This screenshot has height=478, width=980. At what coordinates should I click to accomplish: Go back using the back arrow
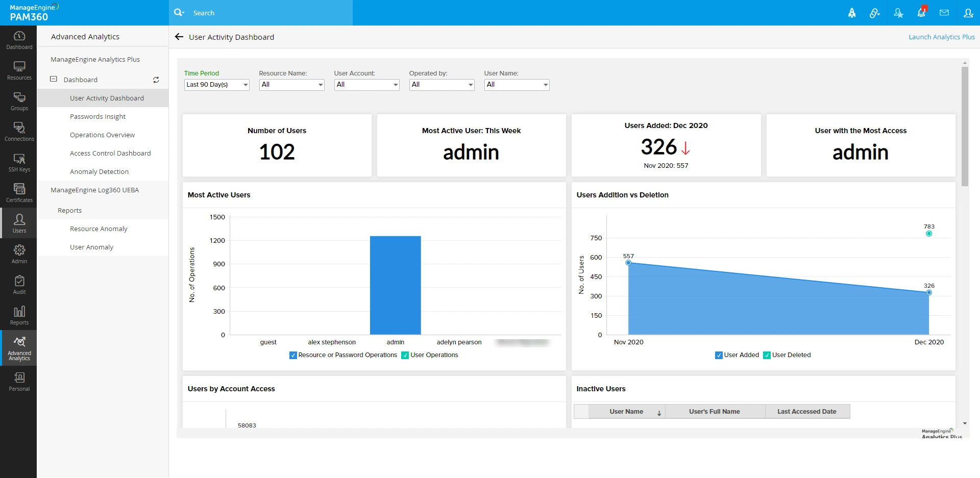pyautogui.click(x=179, y=37)
